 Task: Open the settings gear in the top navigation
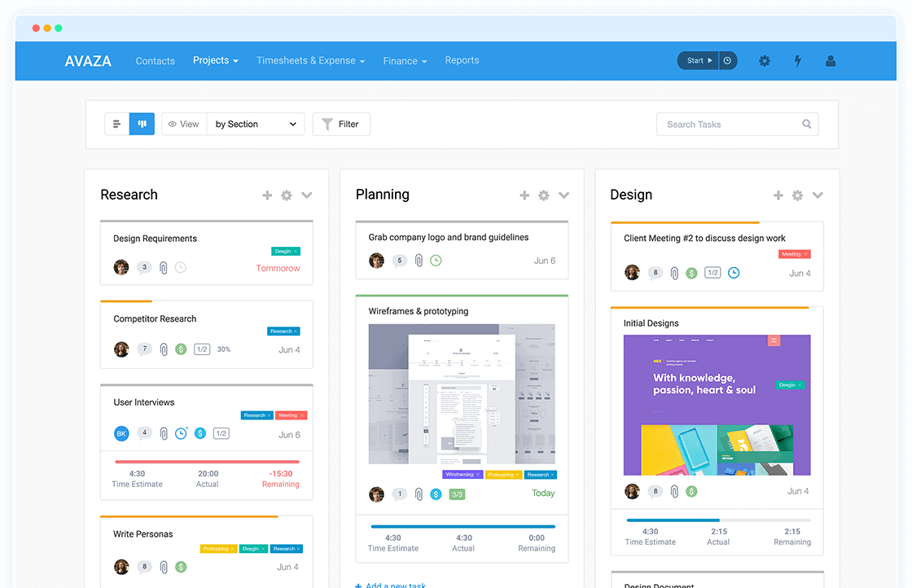(764, 60)
